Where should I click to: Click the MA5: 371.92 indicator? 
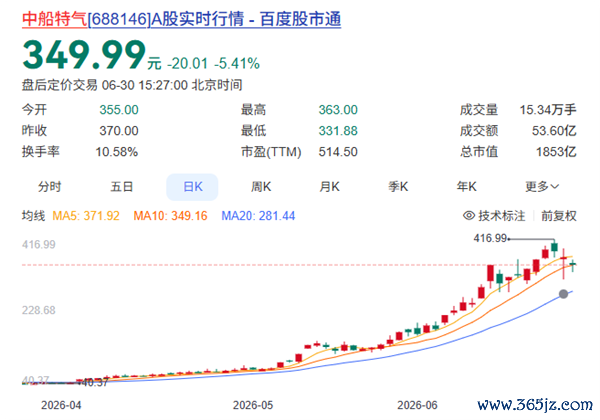(86, 216)
